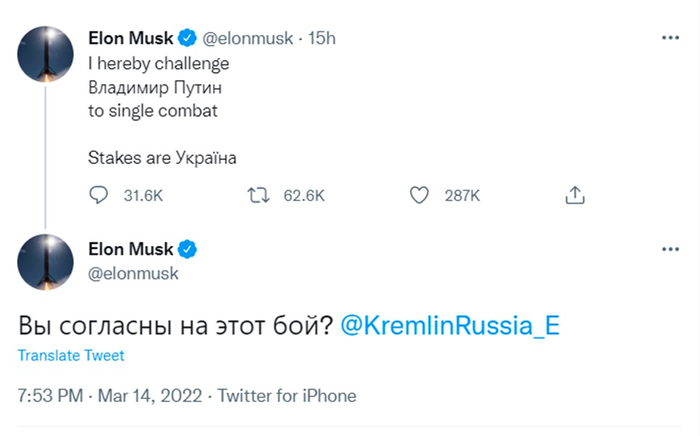The image size is (700, 436).
Task: Click verified badge on the top tweet
Action: (x=186, y=39)
